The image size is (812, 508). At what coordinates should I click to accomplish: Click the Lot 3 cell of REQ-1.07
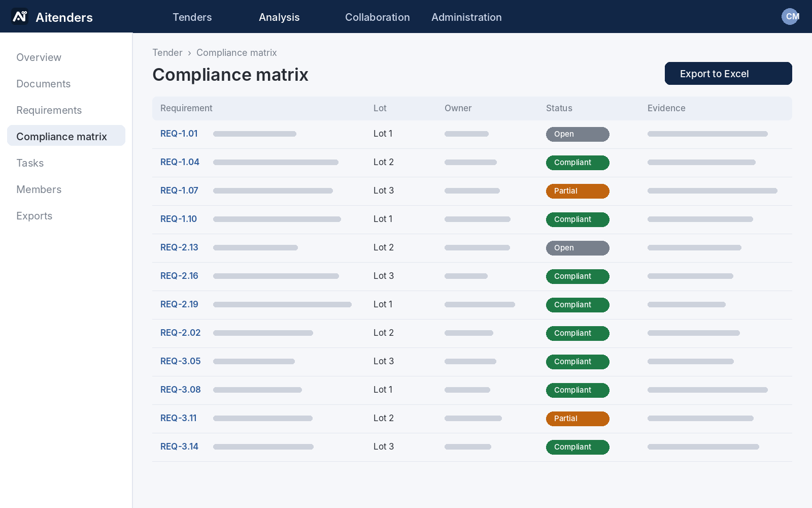coord(384,190)
